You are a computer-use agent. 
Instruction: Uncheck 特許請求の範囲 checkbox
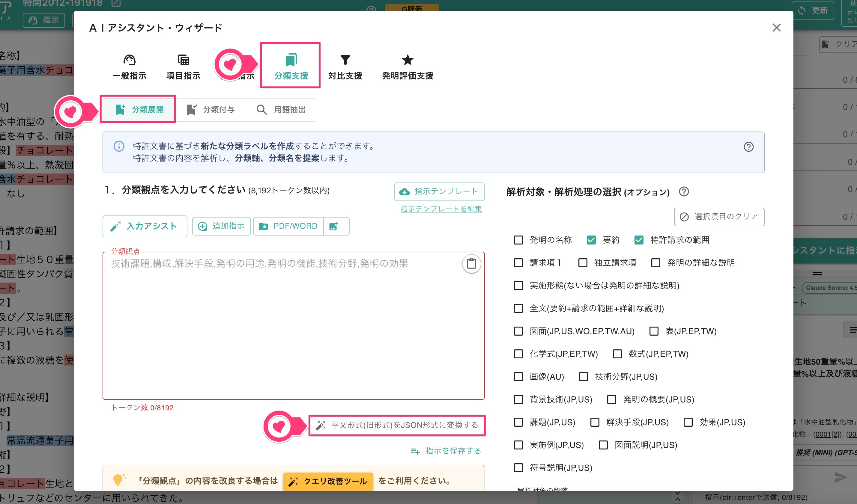click(639, 240)
